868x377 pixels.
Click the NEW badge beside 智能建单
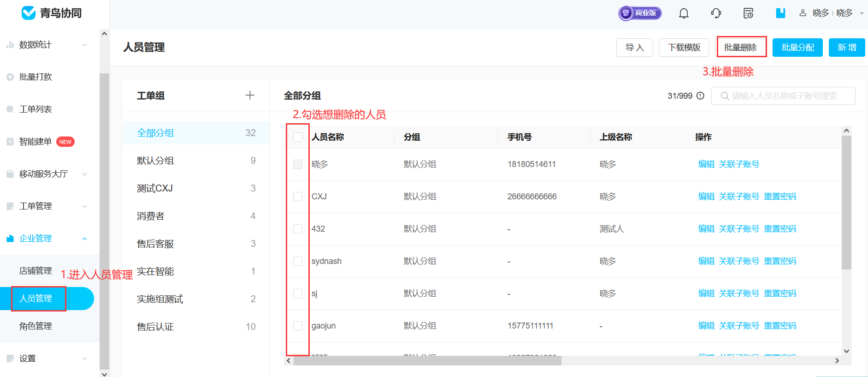tap(65, 142)
